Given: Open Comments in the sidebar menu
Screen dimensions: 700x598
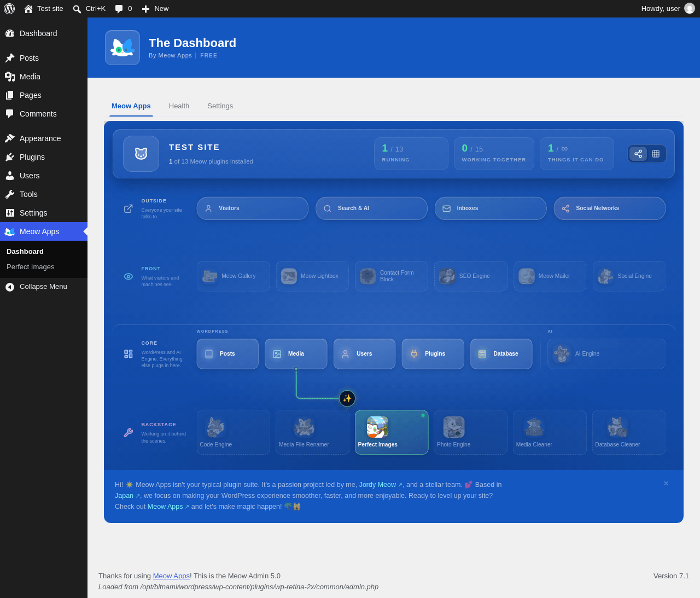Looking at the screenshot, I should tap(44, 114).
